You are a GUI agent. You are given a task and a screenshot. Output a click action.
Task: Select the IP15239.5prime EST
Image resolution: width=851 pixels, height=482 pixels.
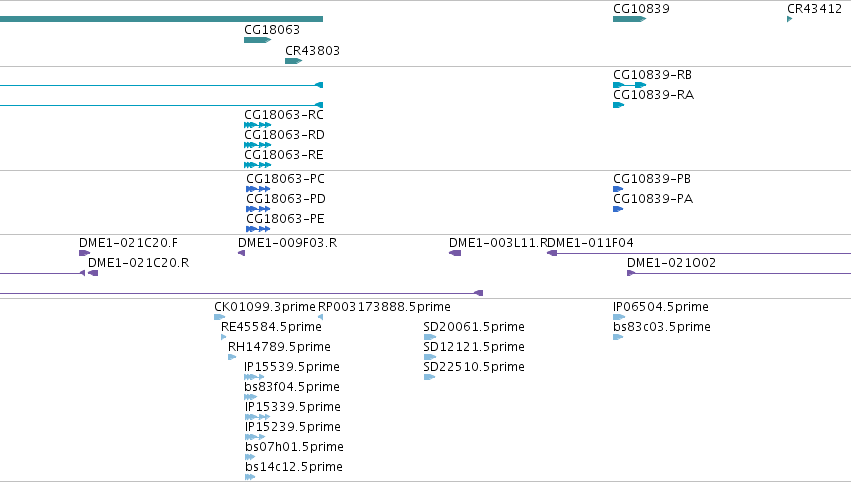[x=255, y=437]
